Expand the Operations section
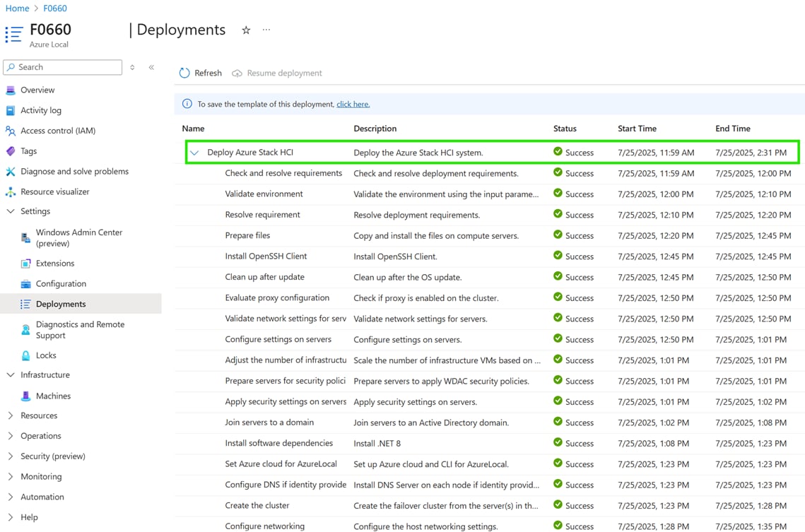The image size is (805, 532). 11,436
